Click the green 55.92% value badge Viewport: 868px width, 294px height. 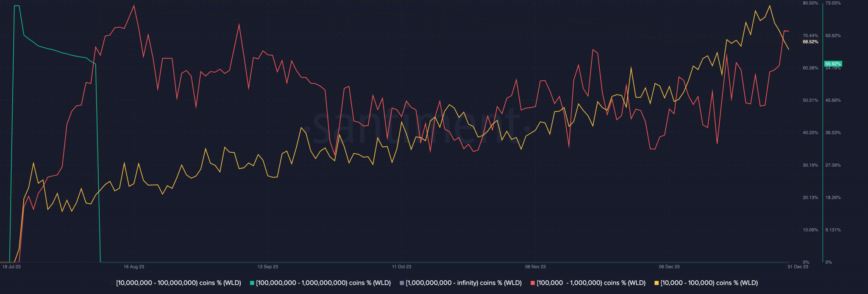coord(833,64)
